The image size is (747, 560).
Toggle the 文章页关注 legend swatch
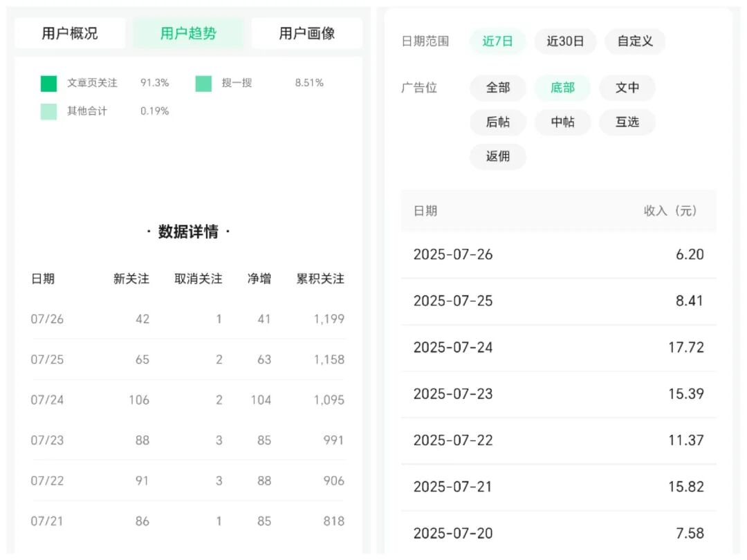48,82
